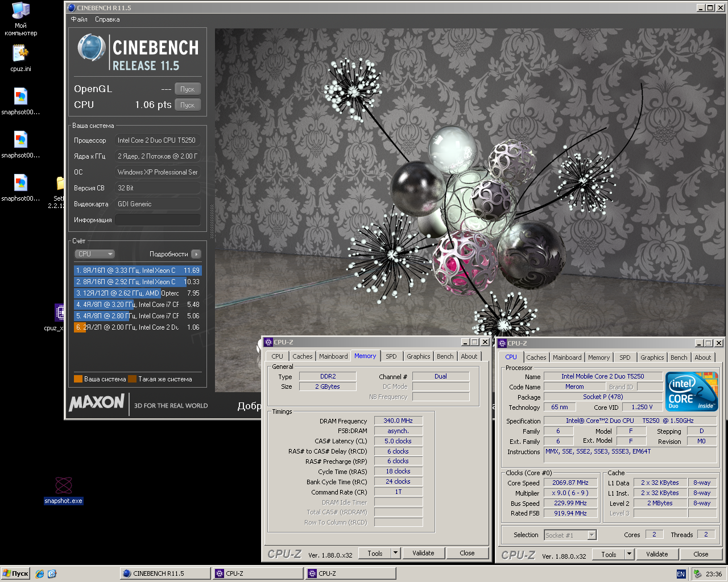
Task: Open Graphics tab in right CPU-Z window
Action: 652,357
